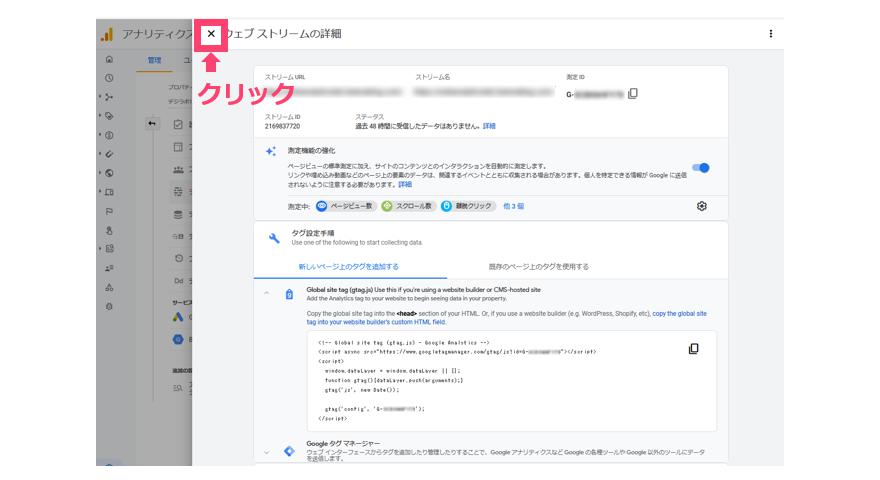This screenshot has height=480, width=880.
Task: Copy the gtag.js code snippet
Action: pyautogui.click(x=694, y=349)
